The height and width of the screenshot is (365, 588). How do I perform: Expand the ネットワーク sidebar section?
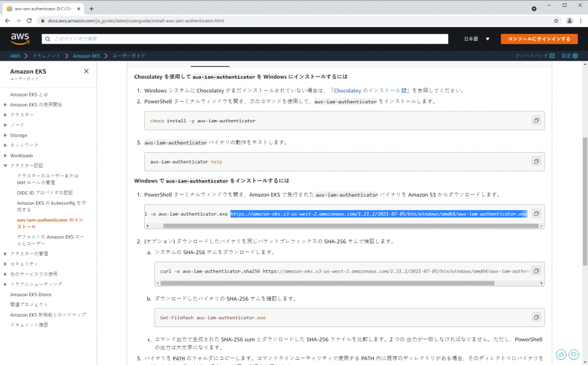point(5,145)
